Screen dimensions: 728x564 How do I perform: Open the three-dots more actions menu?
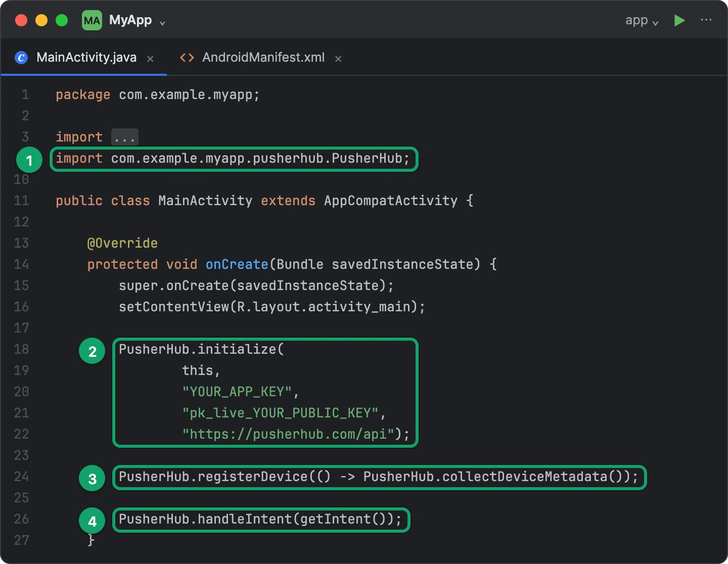[706, 20]
